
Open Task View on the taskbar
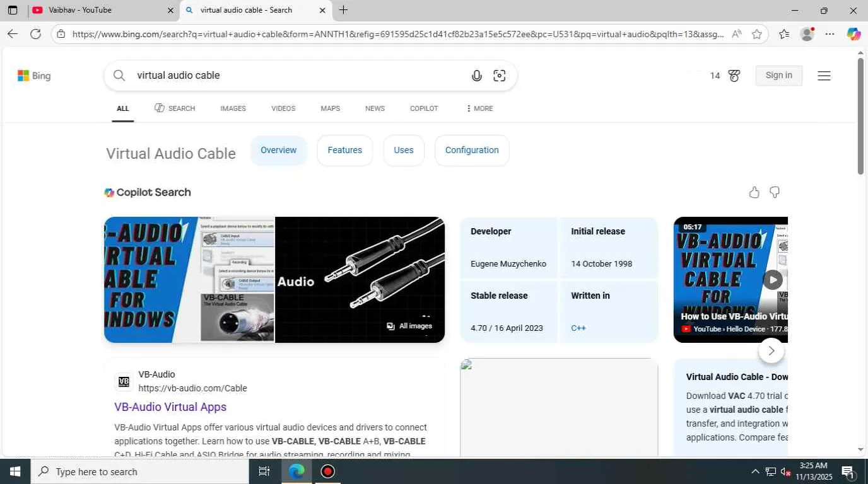(264, 471)
